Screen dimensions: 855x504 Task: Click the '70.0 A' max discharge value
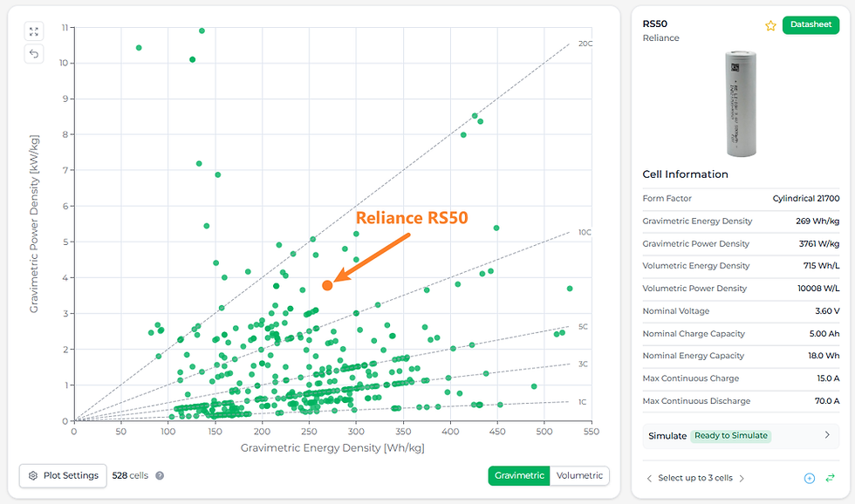click(827, 401)
